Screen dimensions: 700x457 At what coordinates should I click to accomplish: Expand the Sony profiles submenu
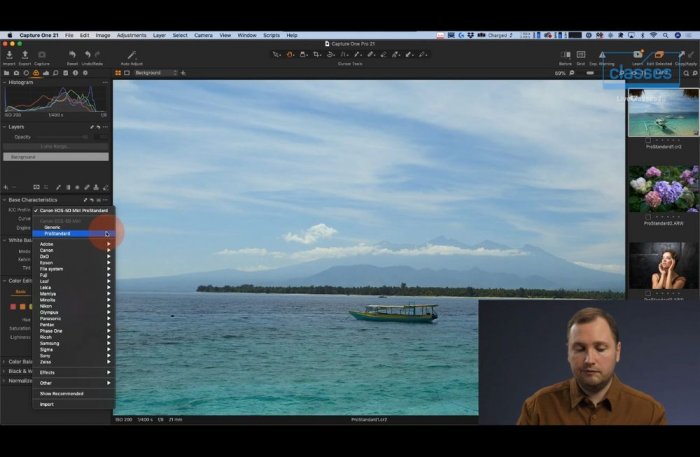click(x=47, y=355)
